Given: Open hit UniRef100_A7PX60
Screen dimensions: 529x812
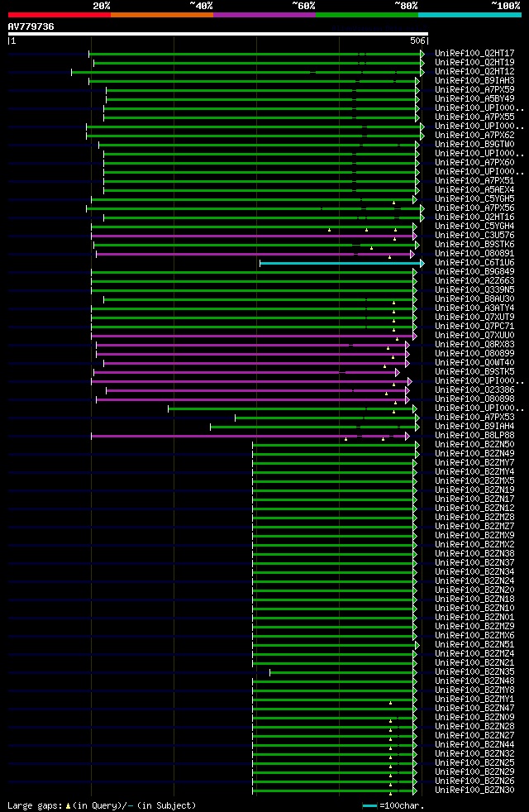Looking at the screenshot, I should [x=474, y=163].
